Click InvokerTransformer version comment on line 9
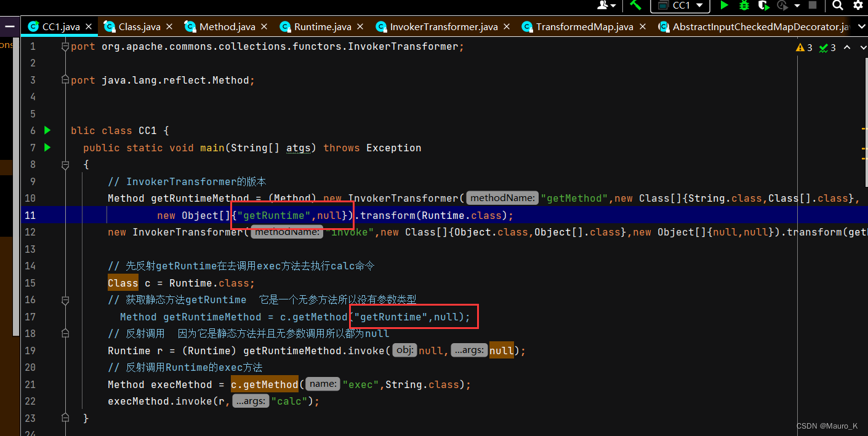This screenshot has width=868, height=436. 187,181
